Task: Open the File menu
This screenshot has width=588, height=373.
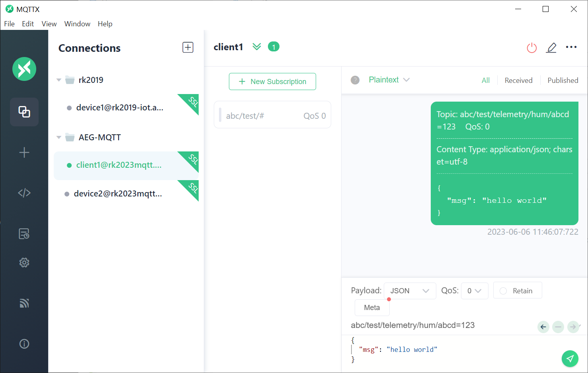Action: tap(9, 24)
